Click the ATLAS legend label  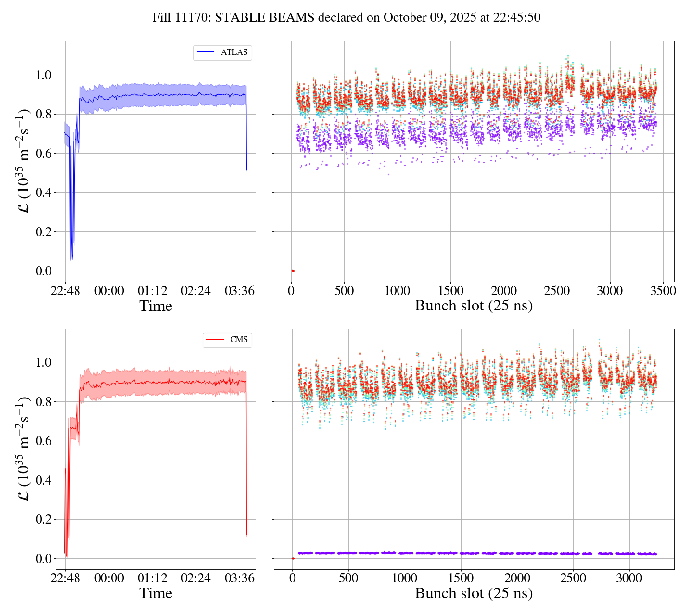tap(234, 52)
